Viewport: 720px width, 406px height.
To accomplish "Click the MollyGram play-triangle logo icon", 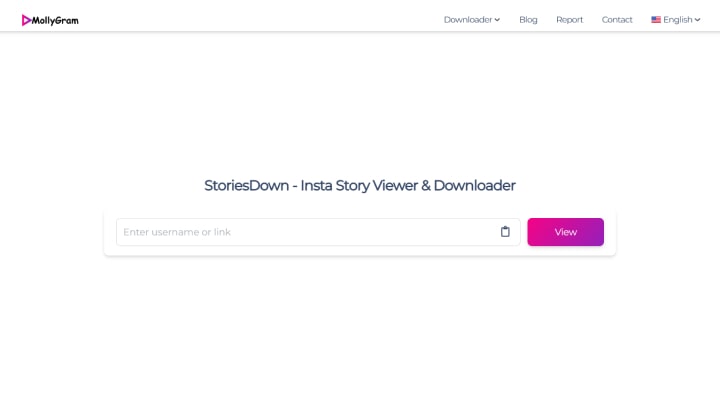I will (x=26, y=20).
